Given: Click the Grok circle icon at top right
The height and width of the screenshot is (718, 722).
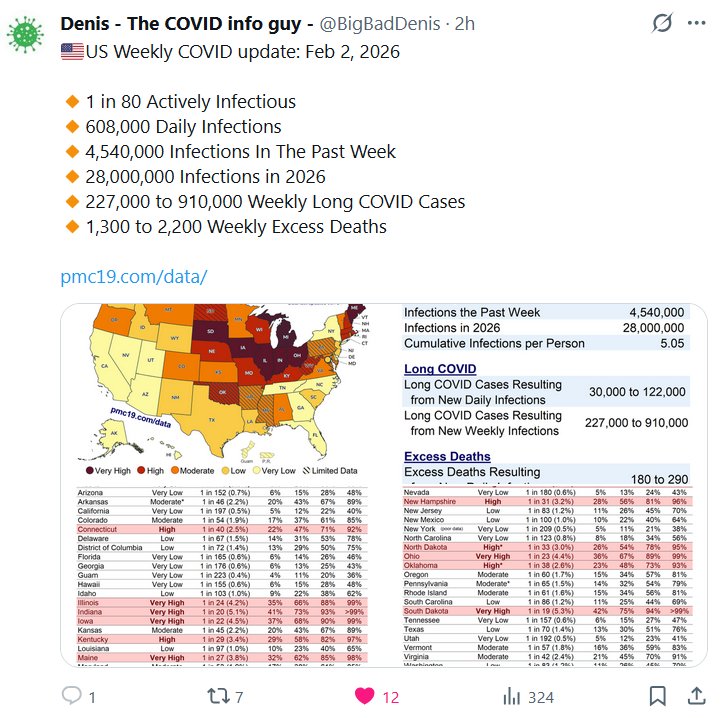Looking at the screenshot, I should pyautogui.click(x=662, y=23).
